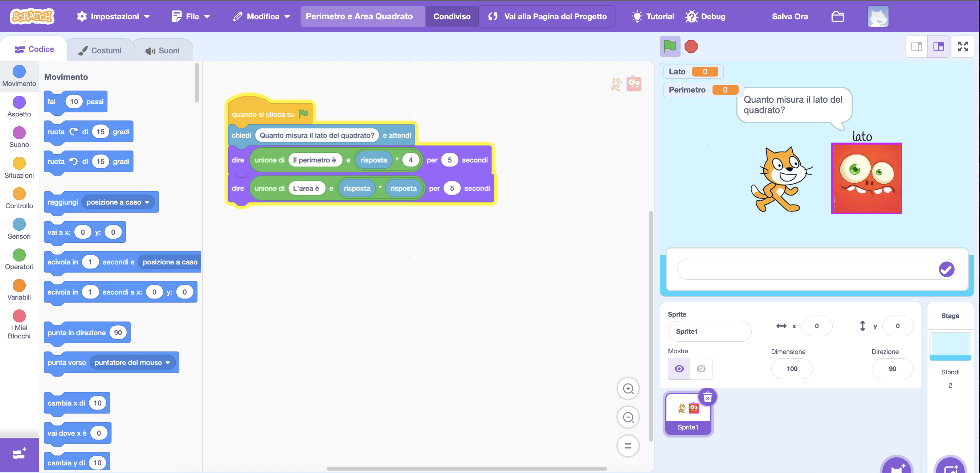Image resolution: width=980 pixels, height=473 pixels.
Task: Click the choose backdrop button
Action: (950, 465)
